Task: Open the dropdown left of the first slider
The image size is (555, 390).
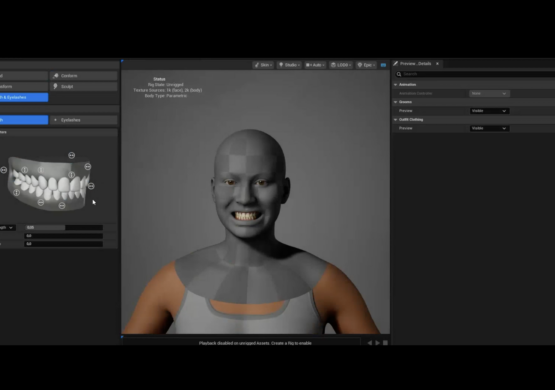Action: 7,228
